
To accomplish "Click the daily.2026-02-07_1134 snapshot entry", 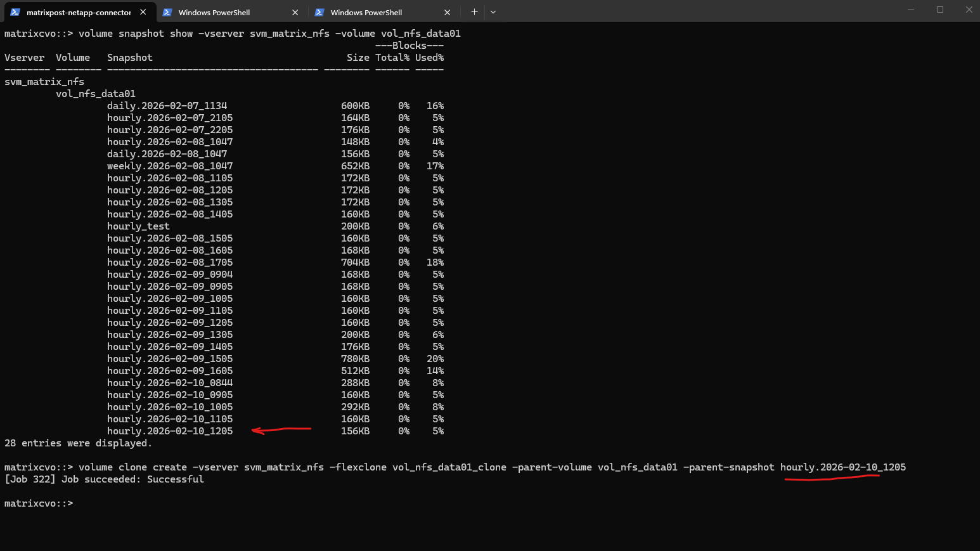I will (167, 106).
